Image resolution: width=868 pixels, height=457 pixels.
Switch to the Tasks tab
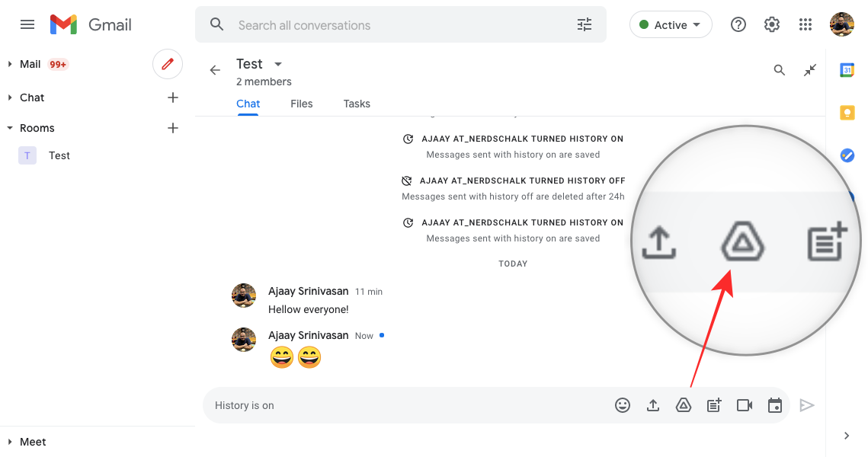(357, 104)
